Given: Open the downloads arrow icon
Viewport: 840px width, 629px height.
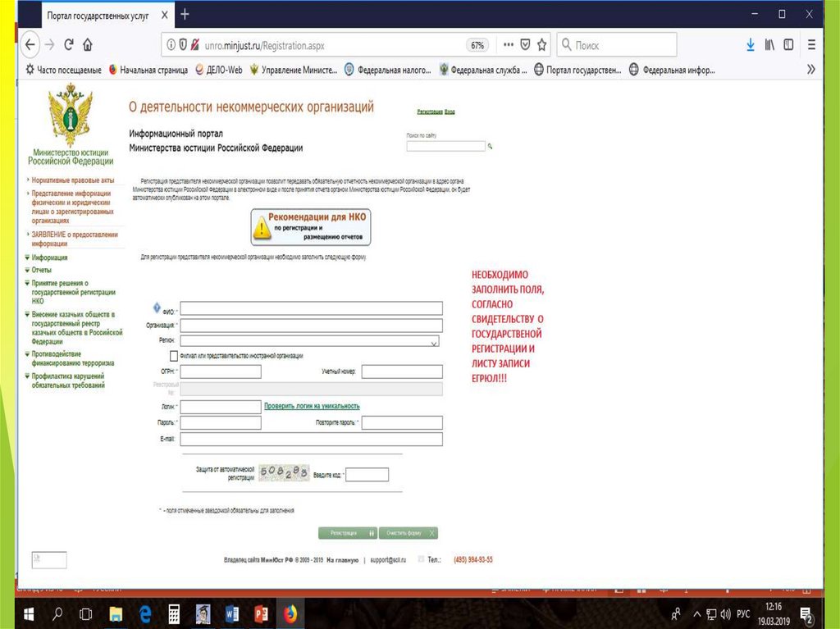Looking at the screenshot, I should coord(751,45).
